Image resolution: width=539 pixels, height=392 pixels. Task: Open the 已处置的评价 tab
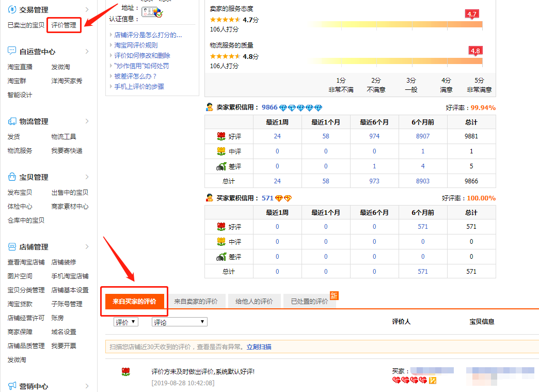pyautogui.click(x=309, y=302)
